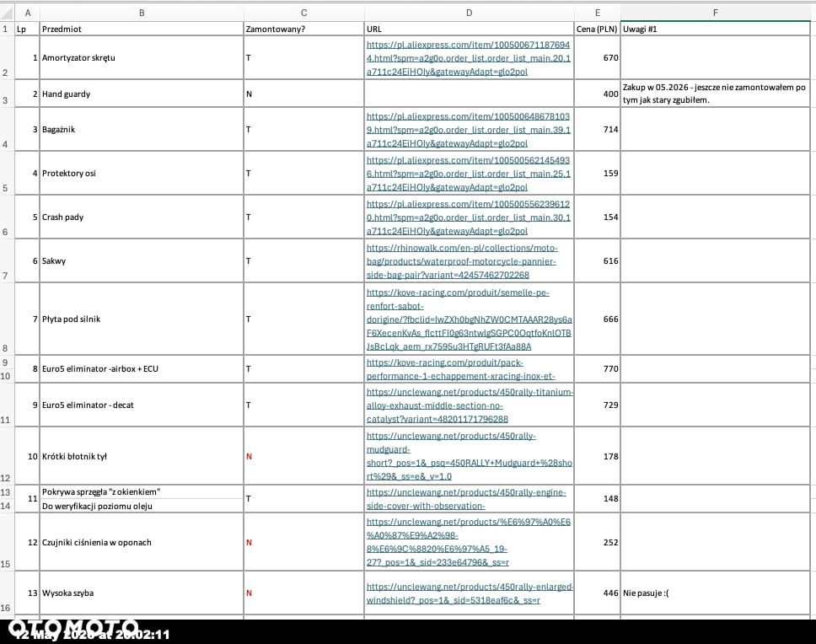This screenshot has height=644, width=816.
Task: Click the 'N' status for Hand guardy
Action: click(249, 94)
